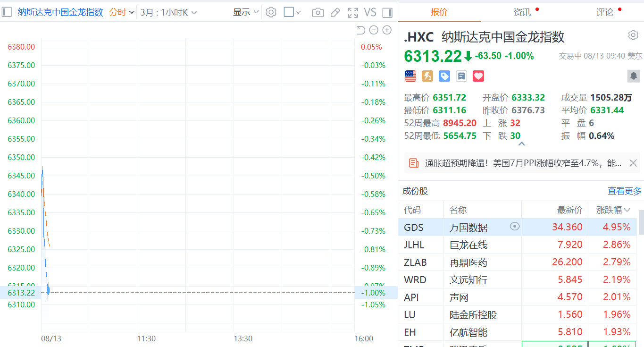Click the 最高价 6351.72 value
This screenshot has height=347, width=644.
pyautogui.click(x=449, y=98)
